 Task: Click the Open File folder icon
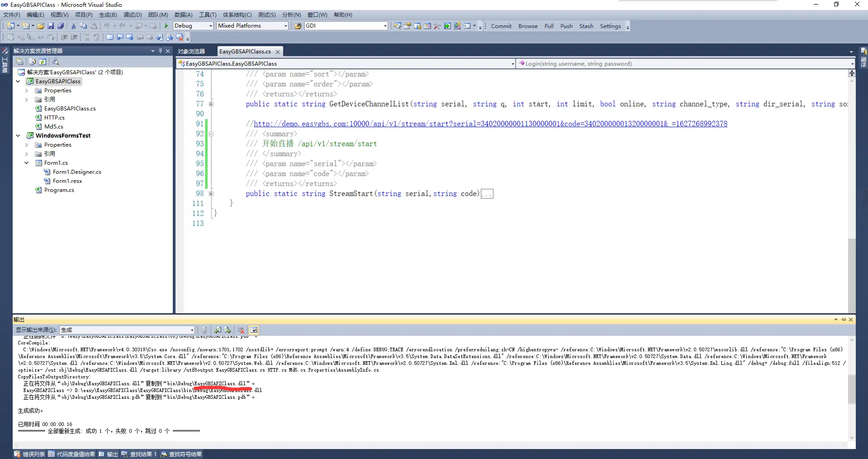[x=41, y=26]
